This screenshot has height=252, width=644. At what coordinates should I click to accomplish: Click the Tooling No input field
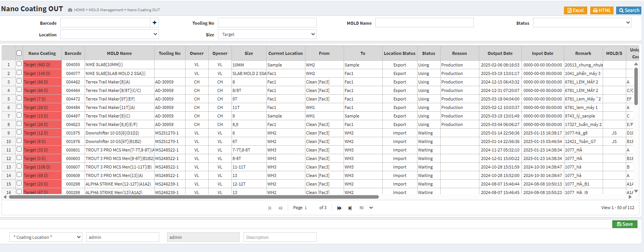tap(267, 23)
